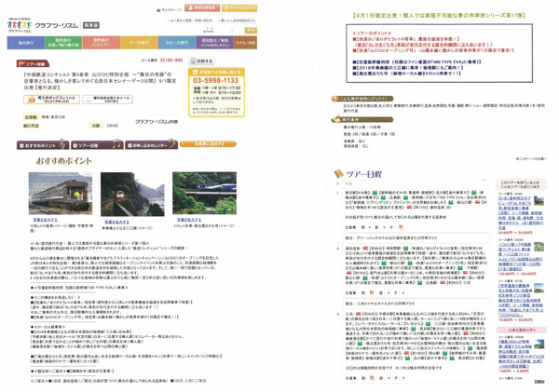
Task: Click 写真を拡大する under the trolley train photo
Action: (x=189, y=220)
